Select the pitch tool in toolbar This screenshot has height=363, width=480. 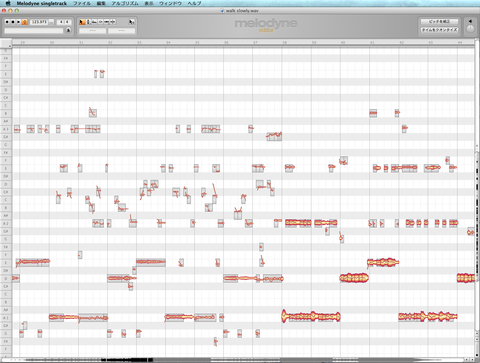88,22
